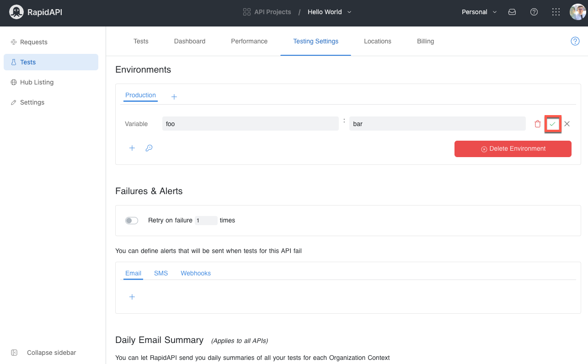Click the Delete Environment button
Screen dimensions: 588x364
click(513, 149)
